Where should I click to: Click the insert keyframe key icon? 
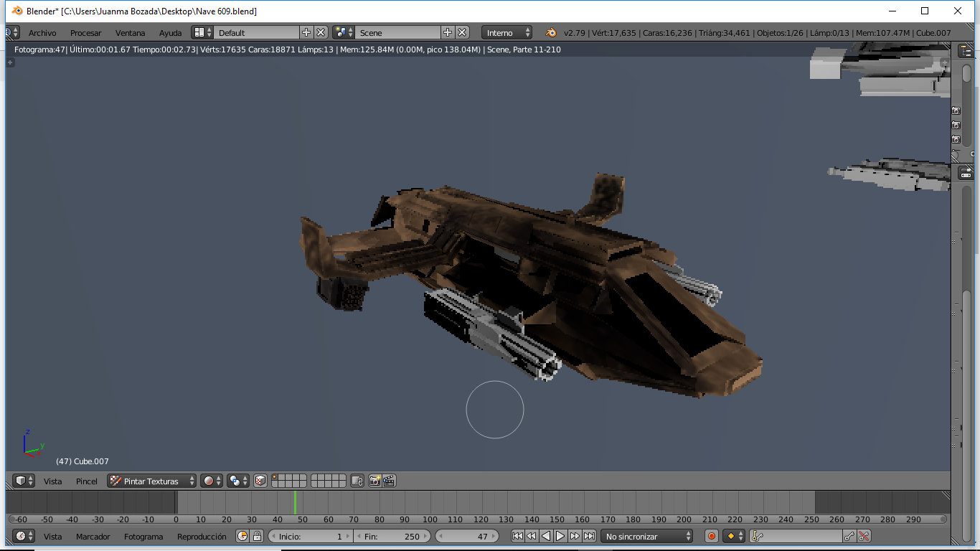(x=849, y=536)
